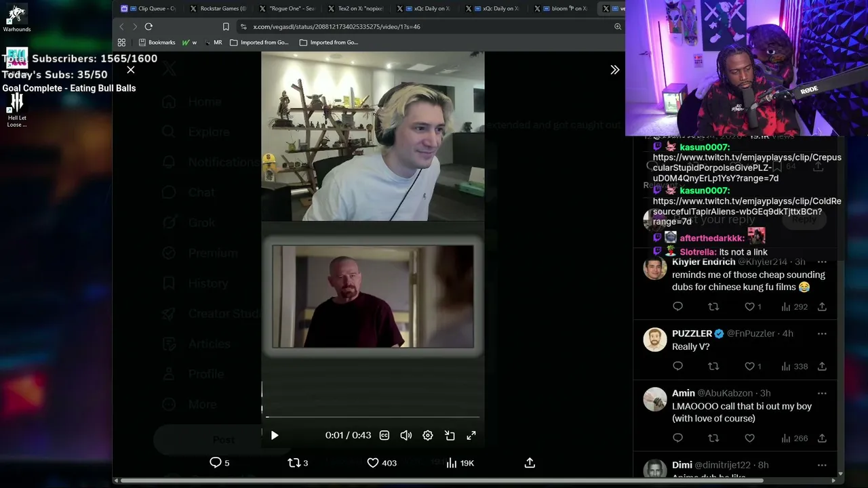Like Amin's LMAOOOO comment
This screenshot has height=488, width=868.
pyautogui.click(x=749, y=439)
